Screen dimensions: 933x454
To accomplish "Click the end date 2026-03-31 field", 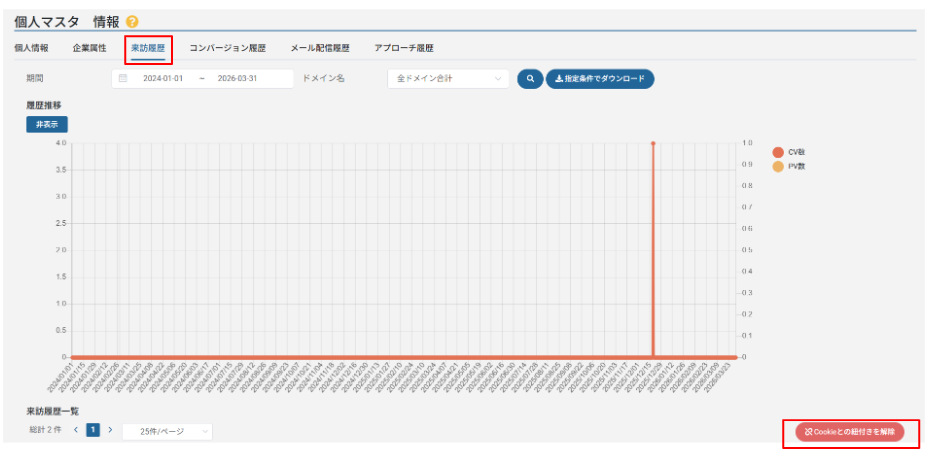I will coord(241,78).
